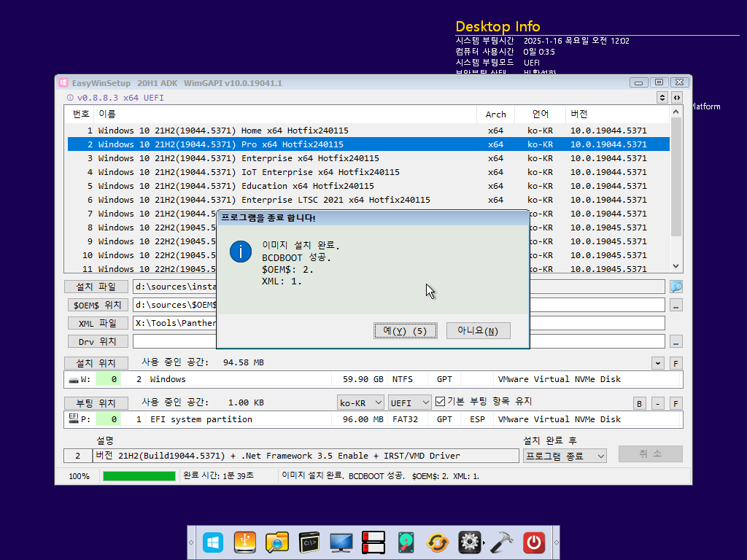Click the 설치 파일 button

[96, 287]
